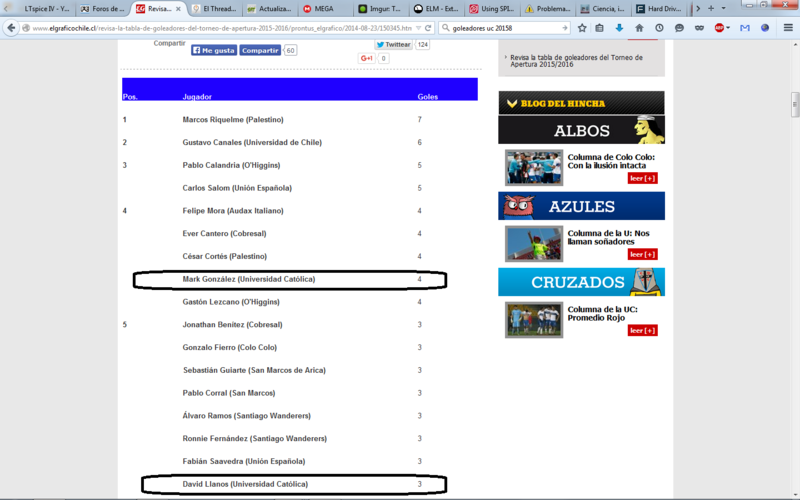Screen dimensions: 800x500
Task: Switch to the Actualiza tab
Action: click(x=269, y=9)
